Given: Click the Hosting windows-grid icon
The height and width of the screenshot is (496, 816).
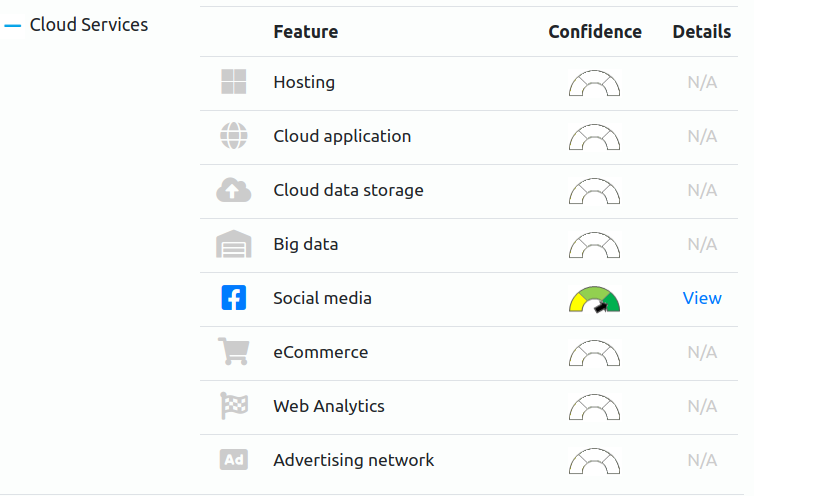Looking at the screenshot, I should click(x=234, y=82).
